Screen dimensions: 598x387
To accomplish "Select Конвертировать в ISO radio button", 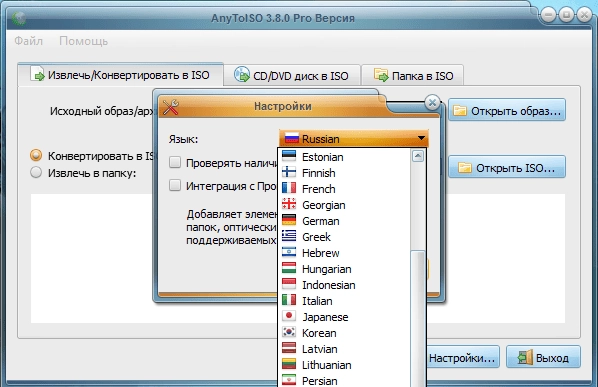I will [36, 155].
